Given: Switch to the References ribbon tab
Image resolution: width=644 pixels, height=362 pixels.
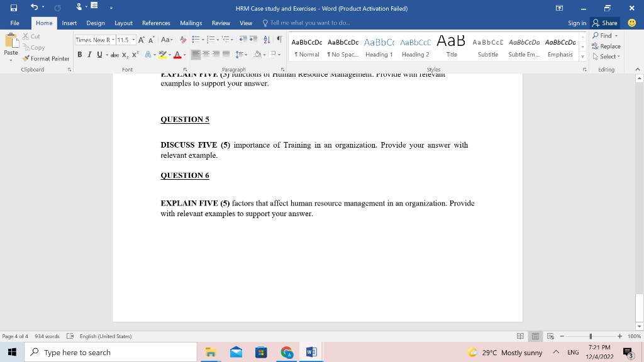Looking at the screenshot, I should pos(156,23).
